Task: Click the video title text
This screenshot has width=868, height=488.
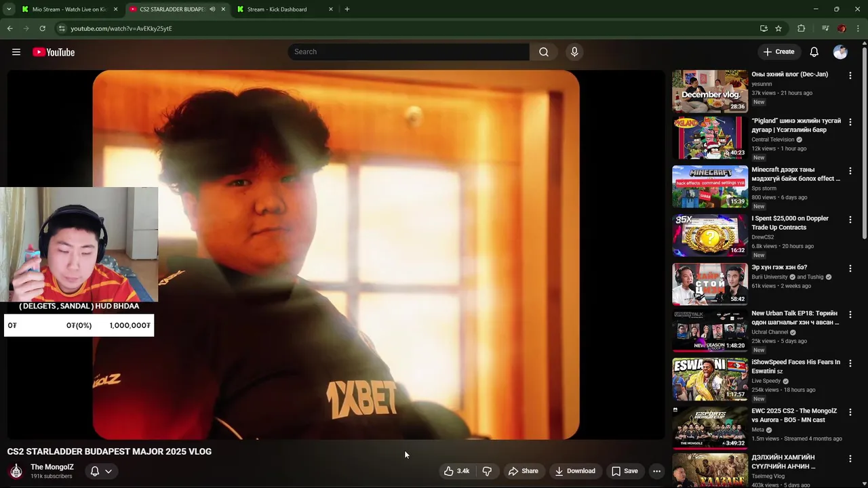Action: coord(109,451)
